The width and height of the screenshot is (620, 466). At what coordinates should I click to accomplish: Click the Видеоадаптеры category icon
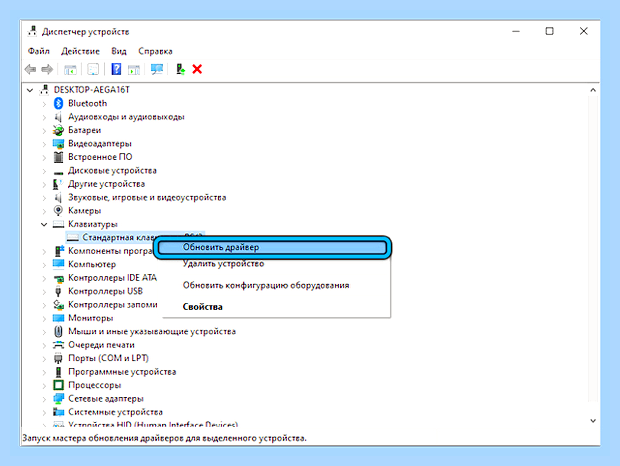pyautogui.click(x=59, y=143)
